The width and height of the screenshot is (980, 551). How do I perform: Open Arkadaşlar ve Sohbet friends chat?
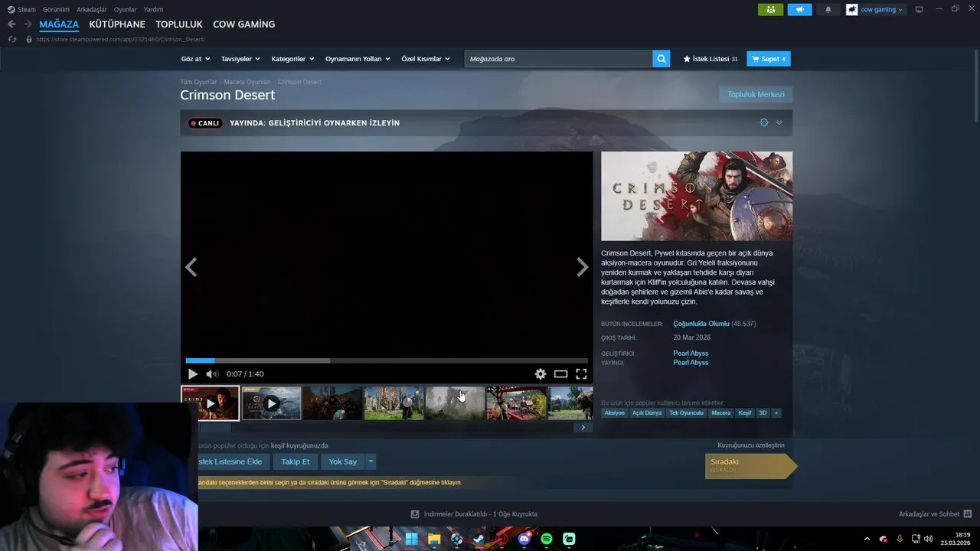point(935,514)
